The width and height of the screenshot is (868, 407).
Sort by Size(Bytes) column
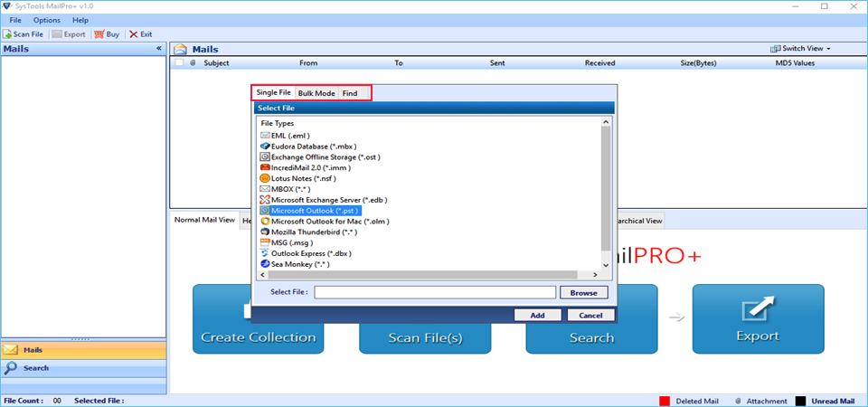pyautogui.click(x=698, y=63)
